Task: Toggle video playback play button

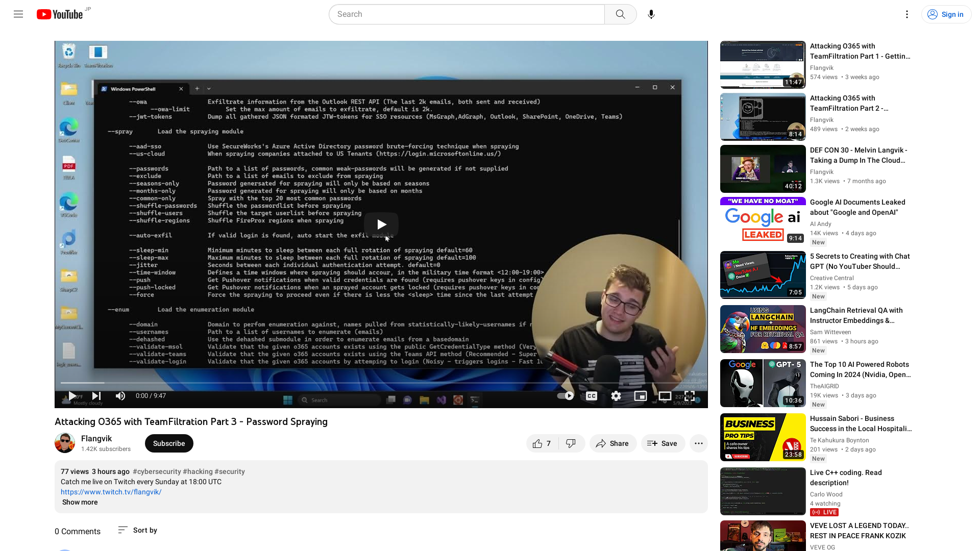Action: (x=72, y=395)
